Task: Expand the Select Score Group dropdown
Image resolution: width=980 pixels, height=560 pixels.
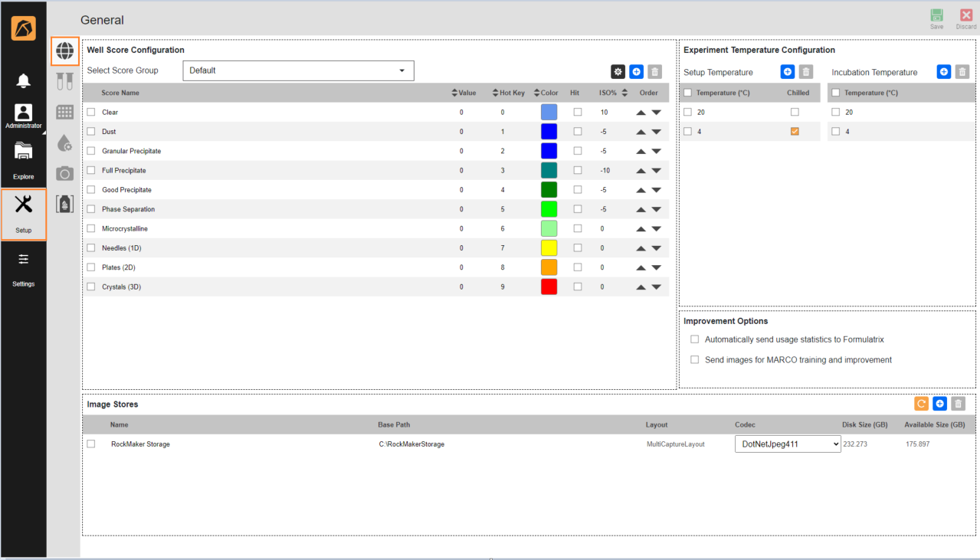Action: click(298, 70)
